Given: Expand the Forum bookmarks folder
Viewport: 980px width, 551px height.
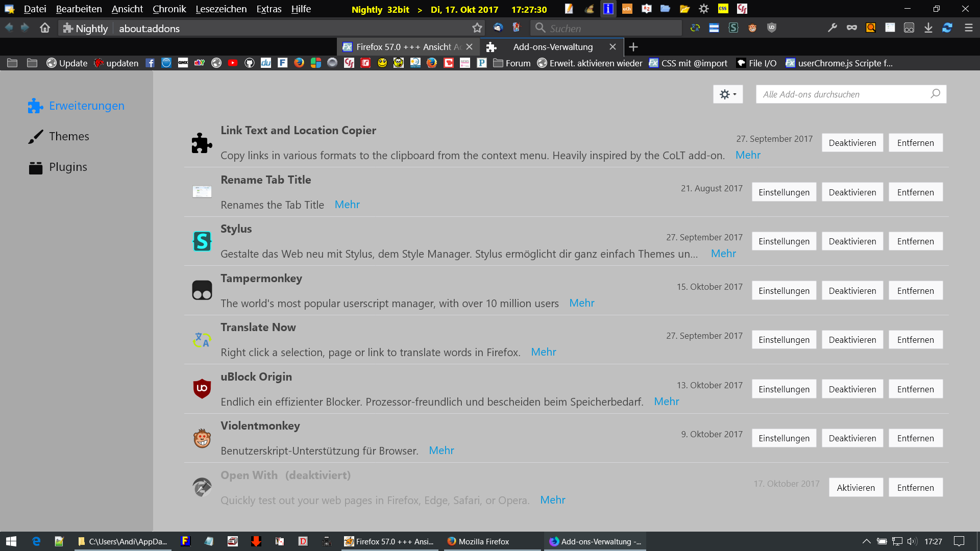Looking at the screenshot, I should pyautogui.click(x=512, y=63).
